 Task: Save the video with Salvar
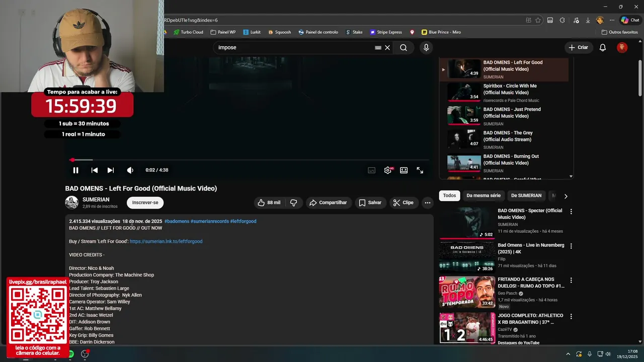pyautogui.click(x=369, y=203)
